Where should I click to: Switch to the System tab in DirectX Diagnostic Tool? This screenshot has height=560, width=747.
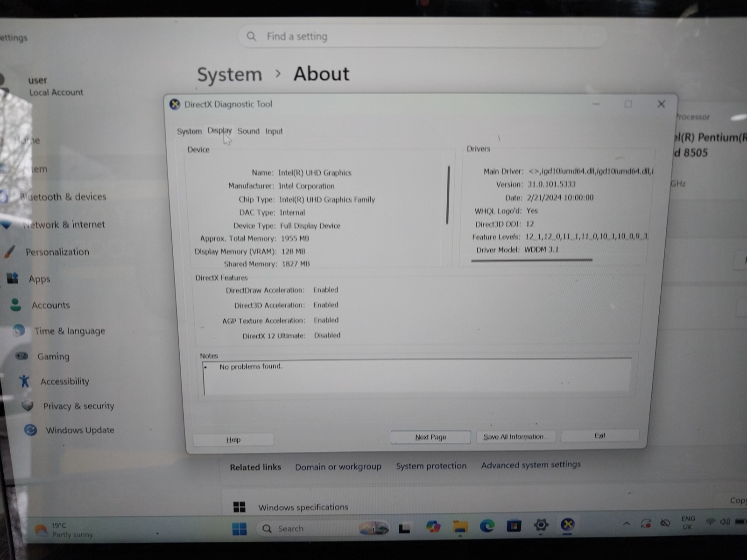[x=189, y=132]
